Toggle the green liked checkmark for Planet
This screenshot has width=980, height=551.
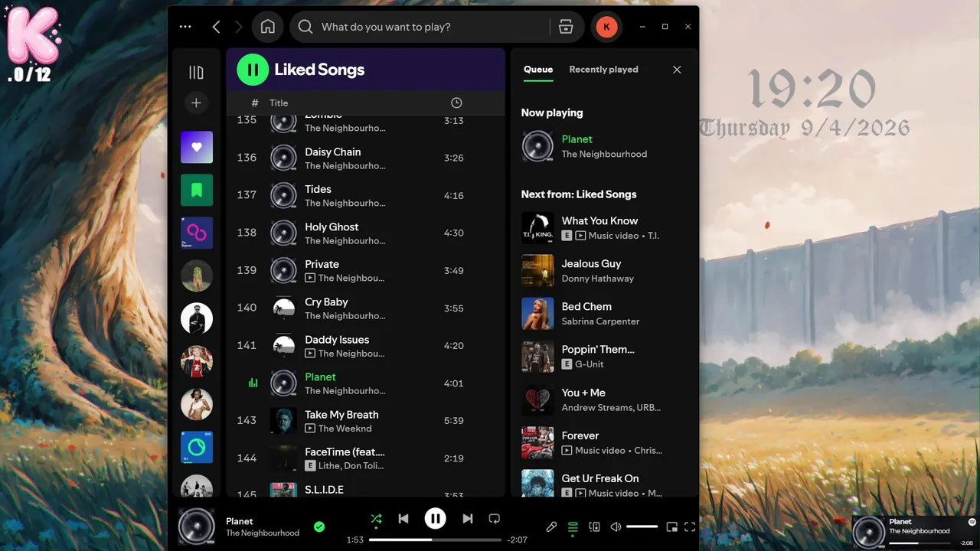point(319,527)
